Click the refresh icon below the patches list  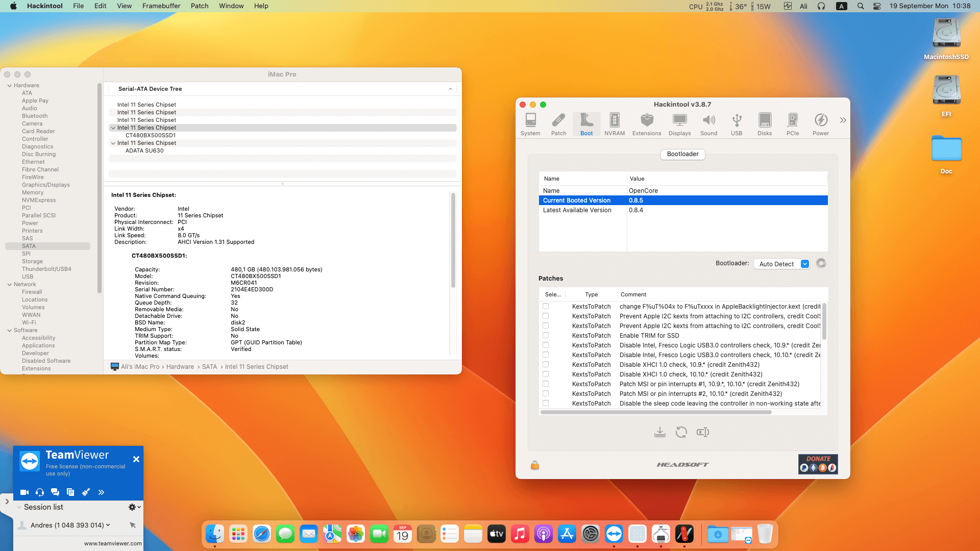click(x=681, y=432)
